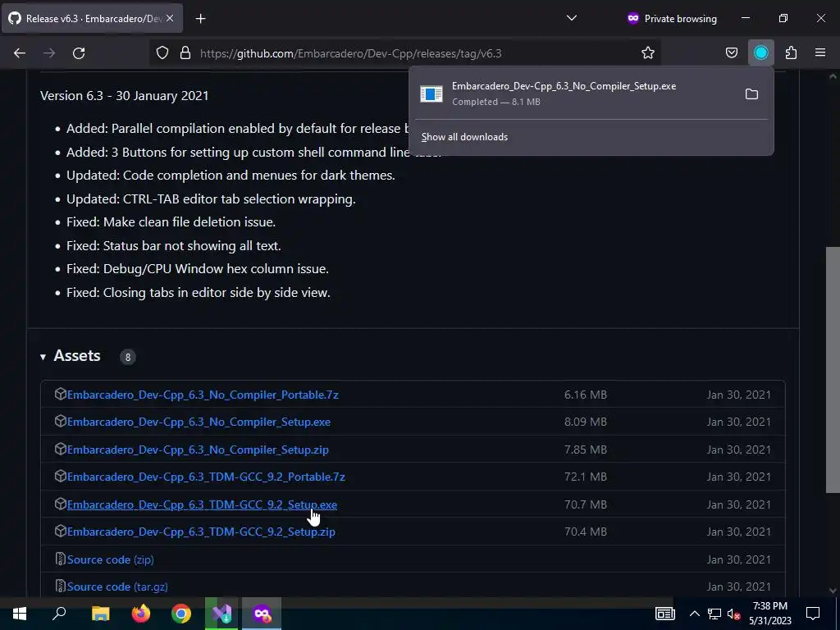840x630 pixels.
Task: Open the notification center icon
Action: [x=813, y=614]
